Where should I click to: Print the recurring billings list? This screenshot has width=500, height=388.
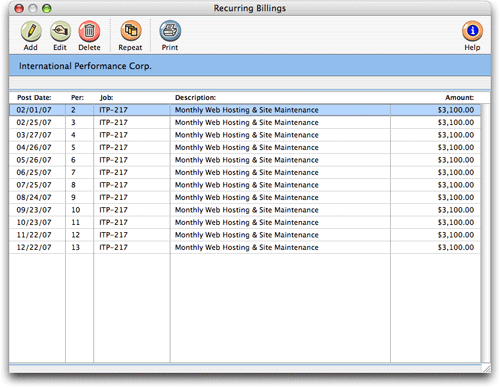tap(170, 31)
